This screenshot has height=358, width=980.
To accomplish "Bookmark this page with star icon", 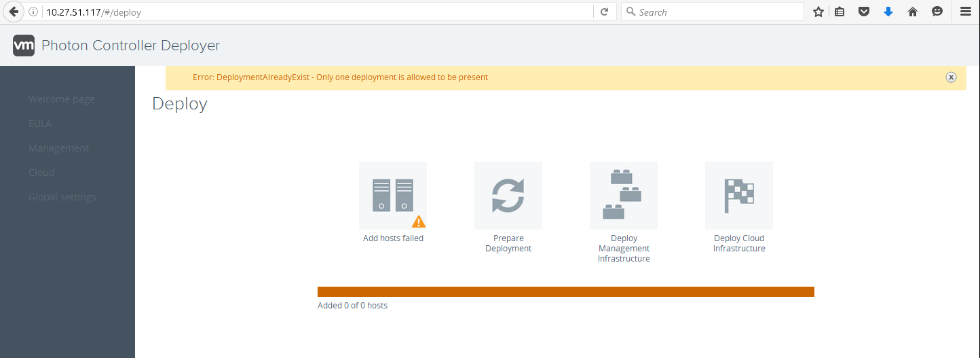I will pyautogui.click(x=818, y=12).
